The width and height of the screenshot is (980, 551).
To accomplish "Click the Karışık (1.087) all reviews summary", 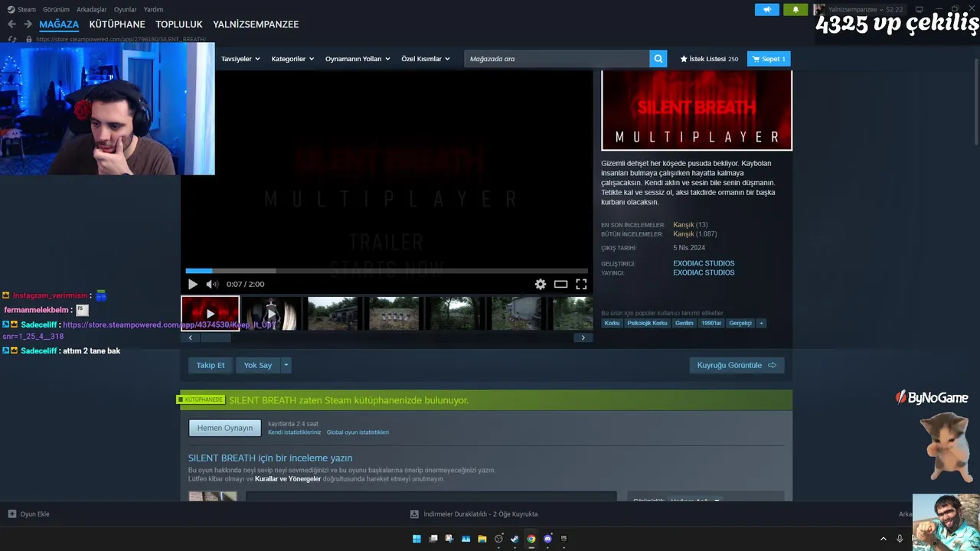I will click(x=695, y=234).
